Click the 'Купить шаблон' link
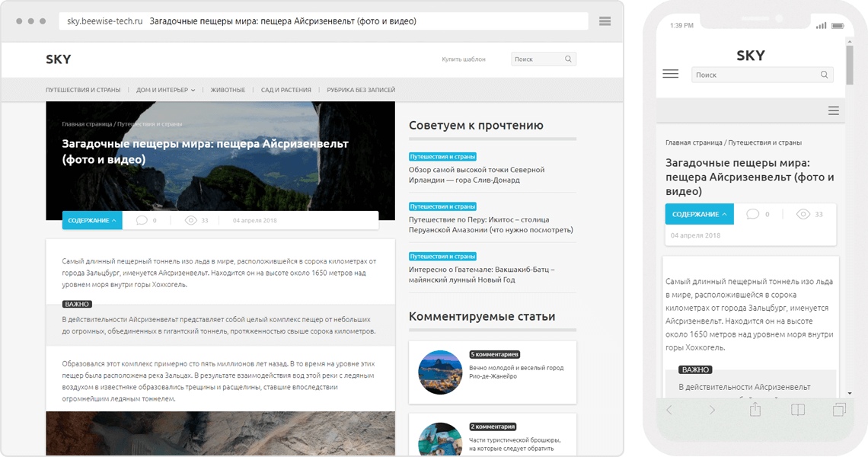This screenshot has height=457, width=868. tap(463, 59)
